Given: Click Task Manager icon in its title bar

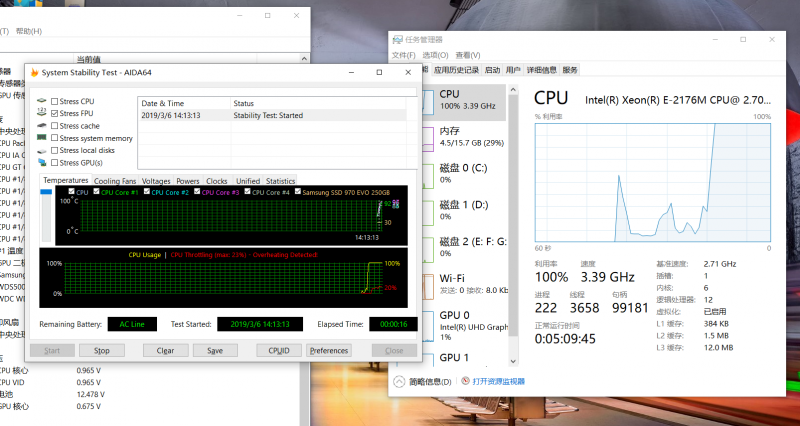Looking at the screenshot, I should pyautogui.click(x=398, y=40).
